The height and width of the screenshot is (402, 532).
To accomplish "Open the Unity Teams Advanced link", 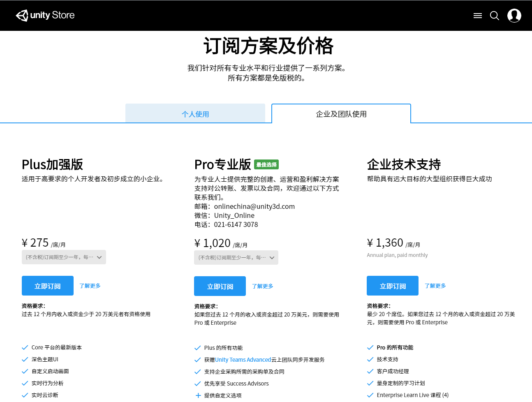I will (243, 360).
